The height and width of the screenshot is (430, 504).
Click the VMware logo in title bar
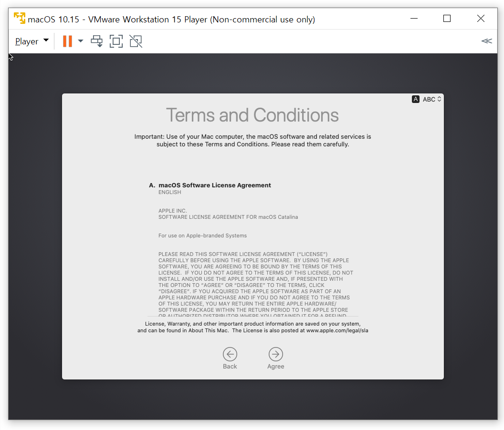20,19
